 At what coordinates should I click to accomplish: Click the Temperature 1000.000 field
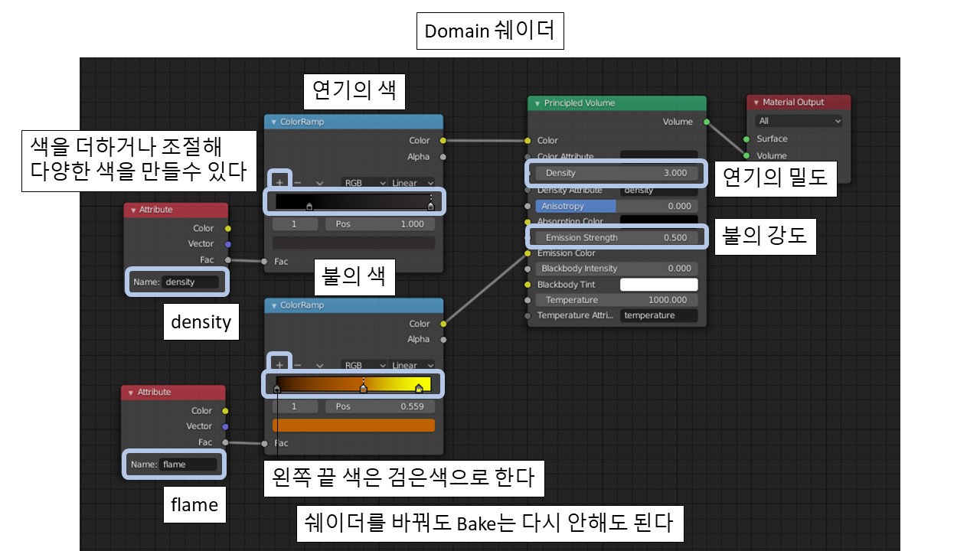click(x=616, y=300)
